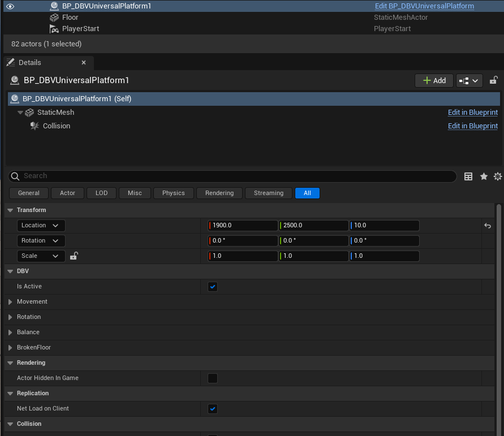Edit Scale Z value field

point(384,256)
